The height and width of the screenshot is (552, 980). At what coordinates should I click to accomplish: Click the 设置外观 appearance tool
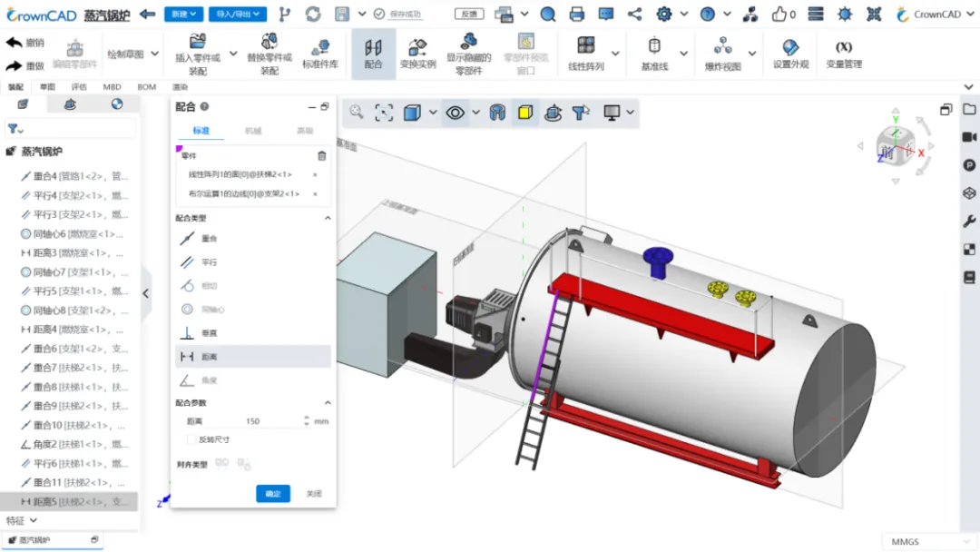790,54
